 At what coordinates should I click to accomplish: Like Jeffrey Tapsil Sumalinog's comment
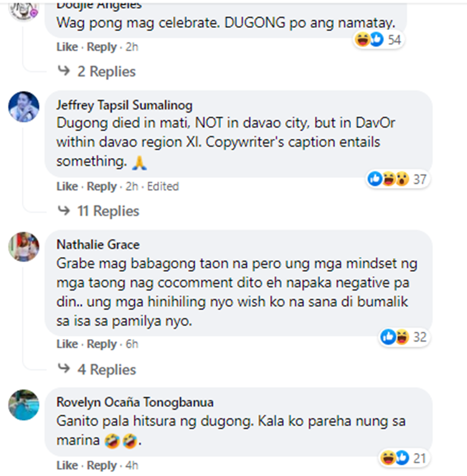click(x=67, y=187)
